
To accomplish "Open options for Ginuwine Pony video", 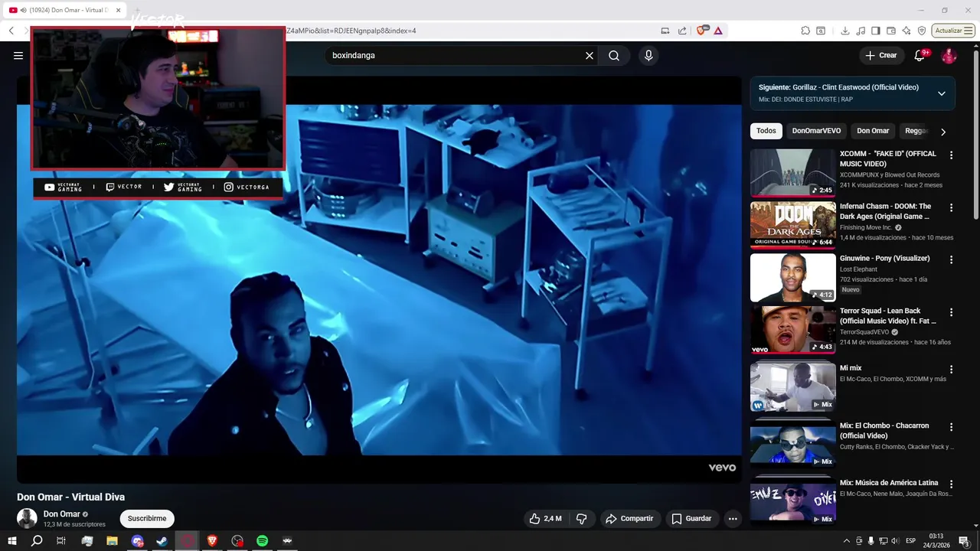I will 951,259.
